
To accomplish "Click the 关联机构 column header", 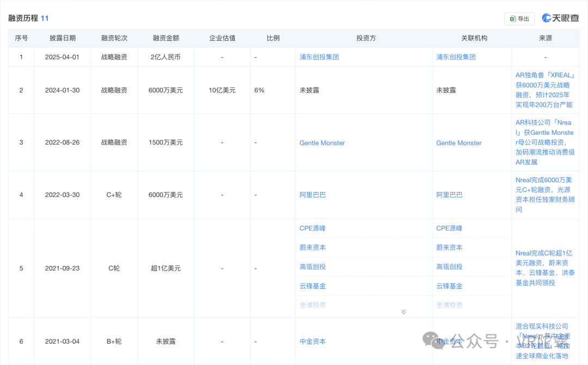I will coord(474,38).
